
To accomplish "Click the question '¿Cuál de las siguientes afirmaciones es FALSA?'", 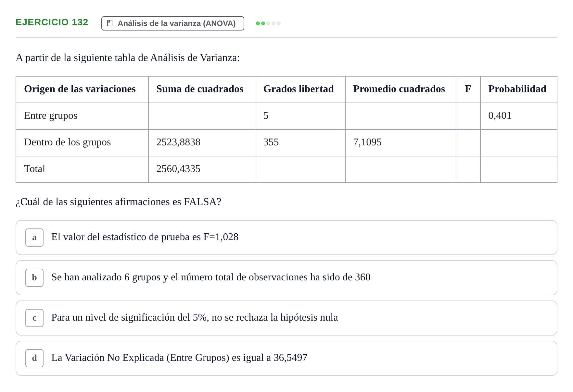I will (x=119, y=202).
